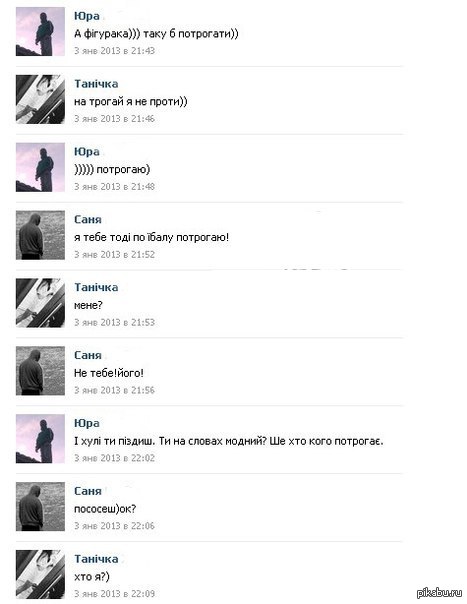Open Танічка's avatar next to 'мене?'
Screen dimensions: 467x604
(x=40, y=303)
